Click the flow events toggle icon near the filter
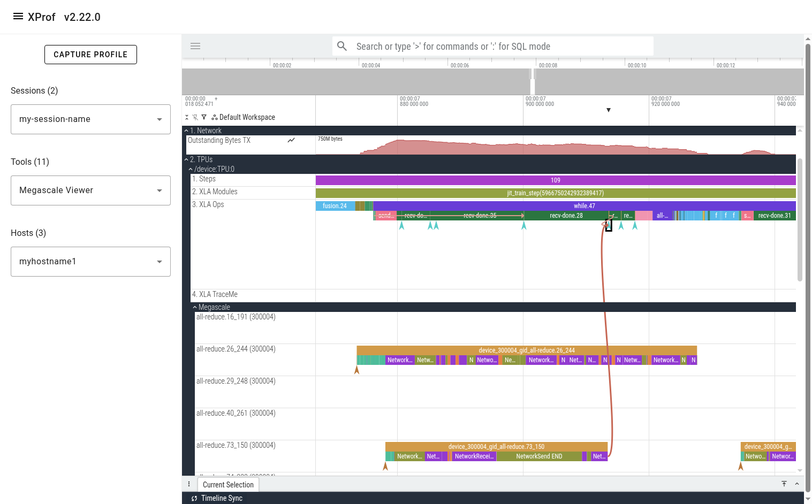This screenshot has height=504, width=812. 195,117
